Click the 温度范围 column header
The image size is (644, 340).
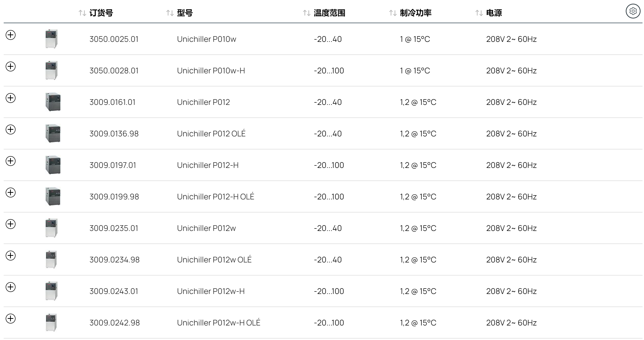click(x=330, y=13)
